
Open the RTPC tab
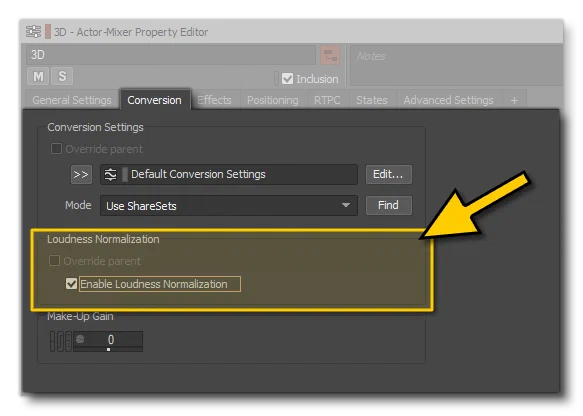click(327, 100)
